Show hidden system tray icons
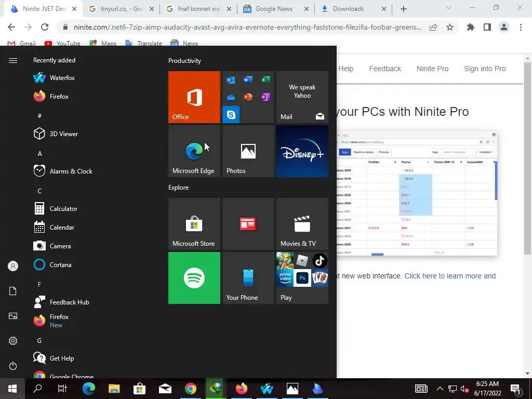 pos(440,389)
